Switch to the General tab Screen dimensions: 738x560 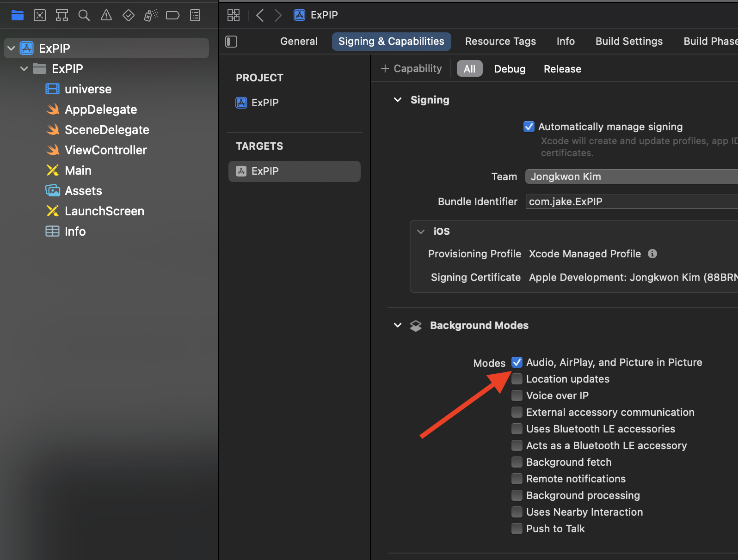click(x=299, y=42)
